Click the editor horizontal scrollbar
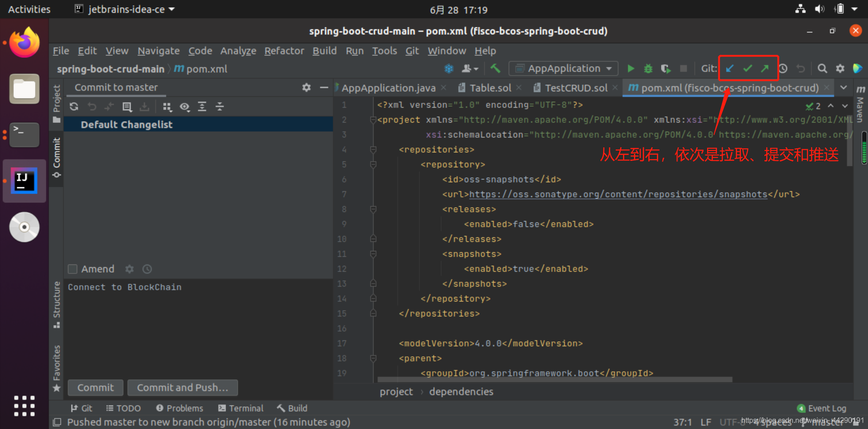 pos(555,380)
